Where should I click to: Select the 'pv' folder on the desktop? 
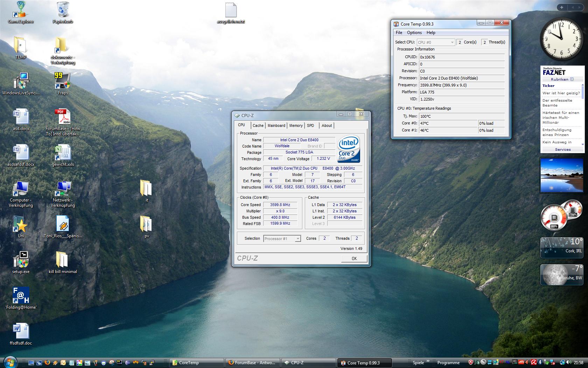(x=146, y=227)
